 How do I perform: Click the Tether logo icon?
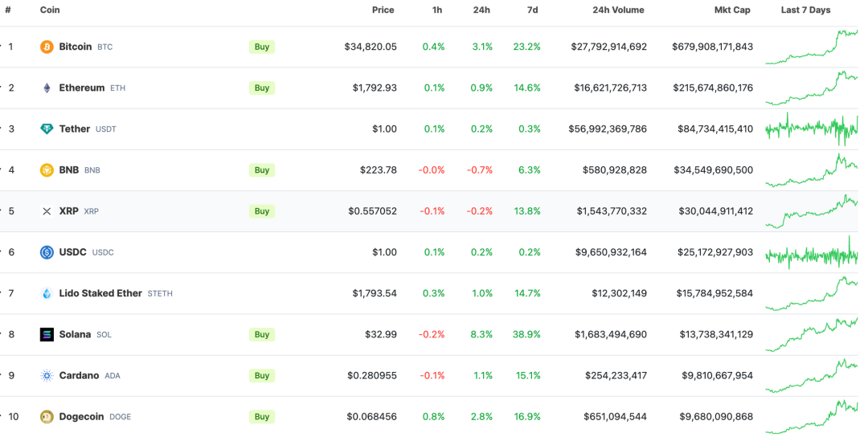tap(47, 129)
